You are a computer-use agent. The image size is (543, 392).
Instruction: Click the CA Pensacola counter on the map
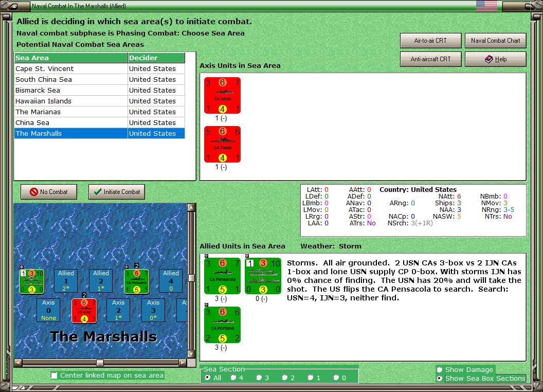[136, 281]
